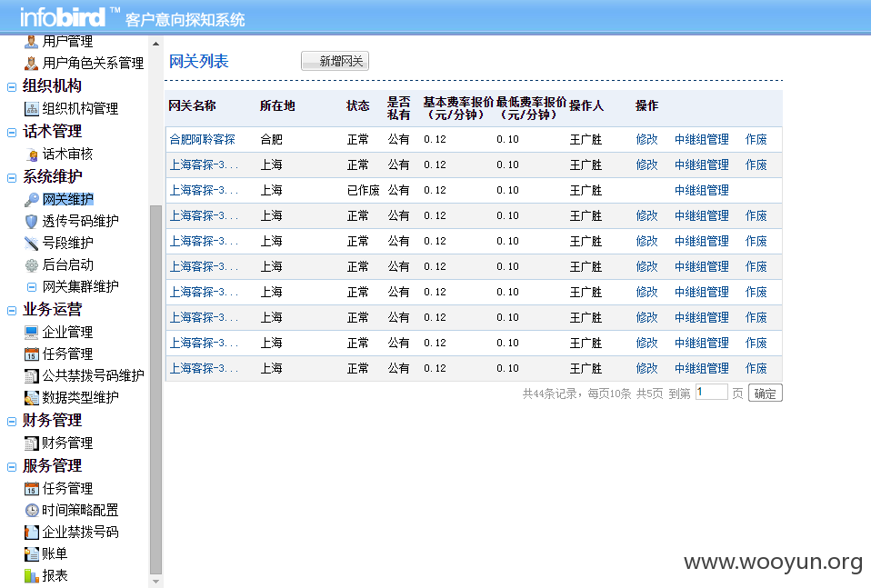
Task: Click 修改 for 合肥阿聆客探 row
Action: pos(646,140)
